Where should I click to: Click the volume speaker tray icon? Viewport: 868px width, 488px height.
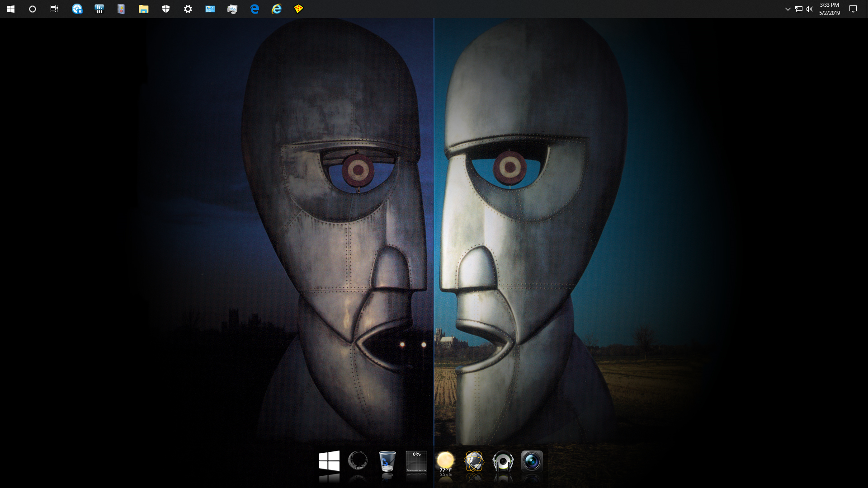click(x=809, y=9)
